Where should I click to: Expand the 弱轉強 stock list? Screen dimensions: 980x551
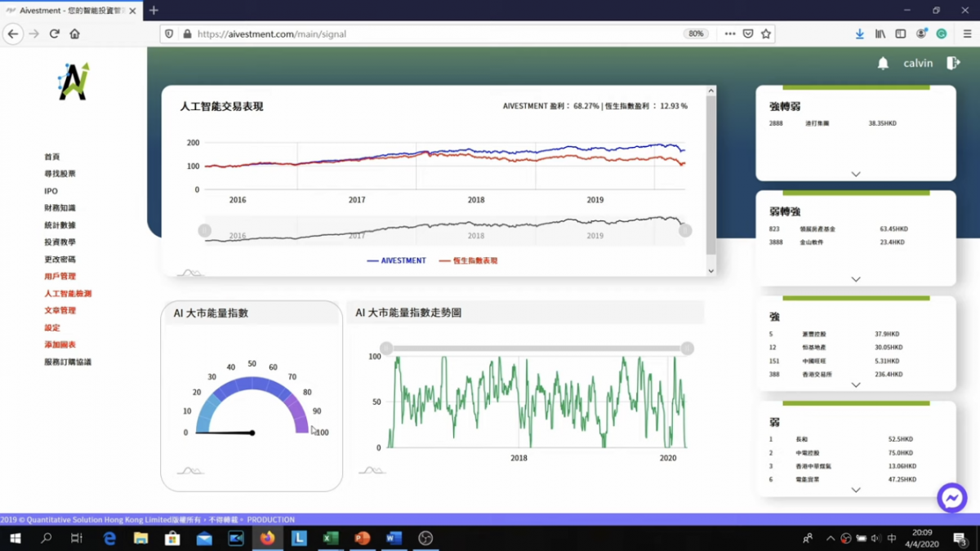855,279
